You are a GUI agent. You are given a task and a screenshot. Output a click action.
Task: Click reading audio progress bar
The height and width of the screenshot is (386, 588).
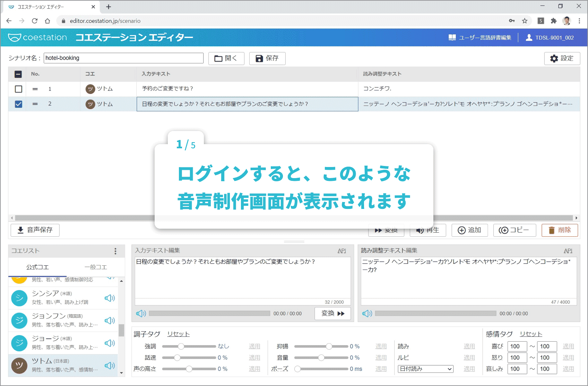[435, 314]
